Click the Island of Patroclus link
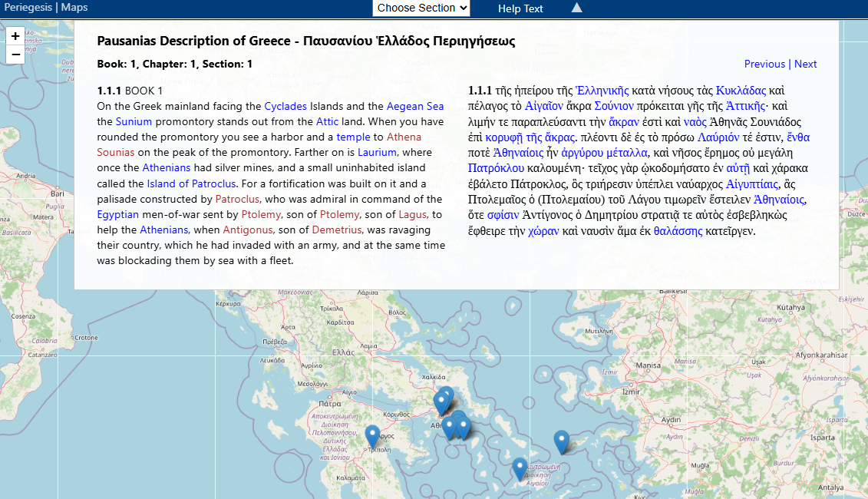The width and height of the screenshot is (868, 499). 192,183
